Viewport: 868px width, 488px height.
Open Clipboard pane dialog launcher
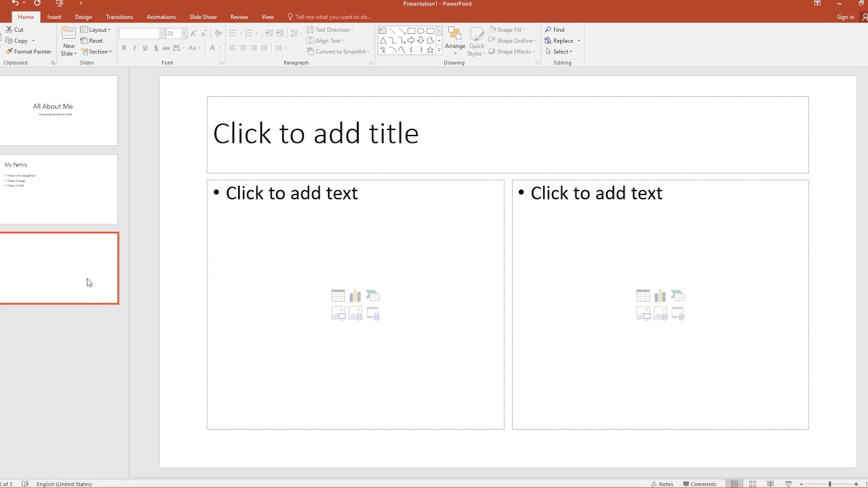coord(53,63)
